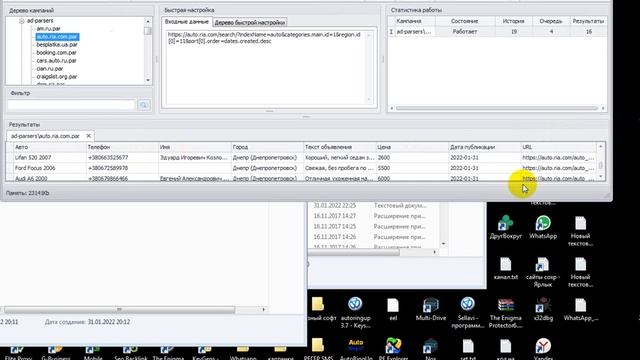
Task: Click results table scroll-up arrow
Action: 600,146
